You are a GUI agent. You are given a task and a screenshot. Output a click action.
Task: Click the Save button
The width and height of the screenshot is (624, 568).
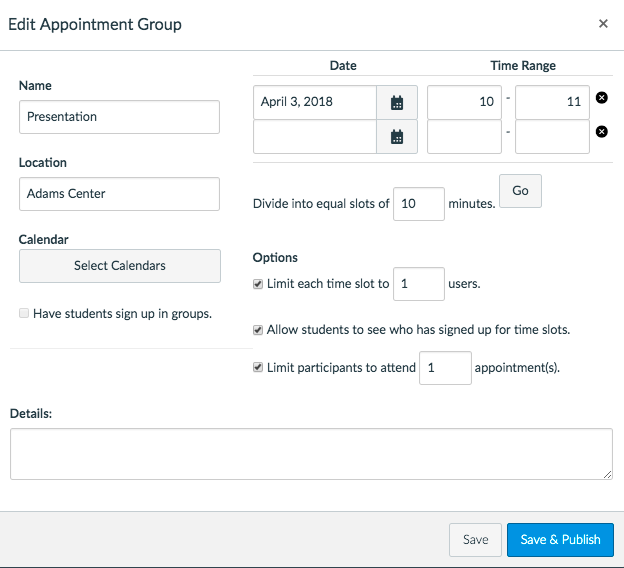coord(475,540)
